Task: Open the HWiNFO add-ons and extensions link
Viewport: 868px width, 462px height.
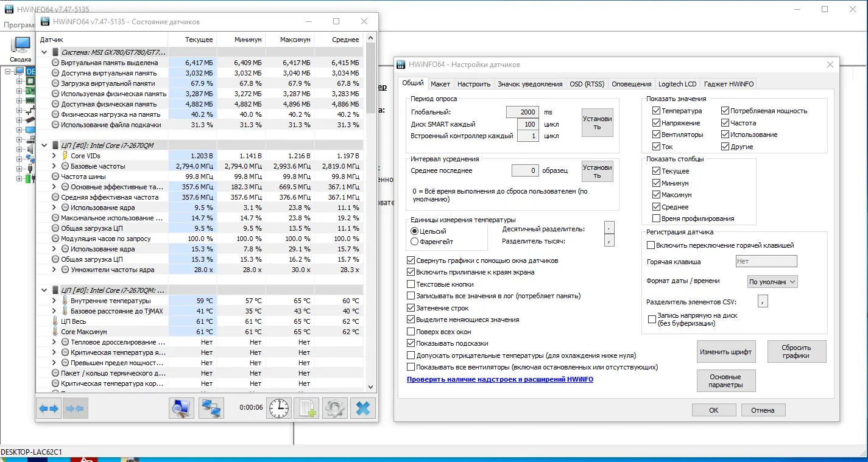Action: click(500, 379)
